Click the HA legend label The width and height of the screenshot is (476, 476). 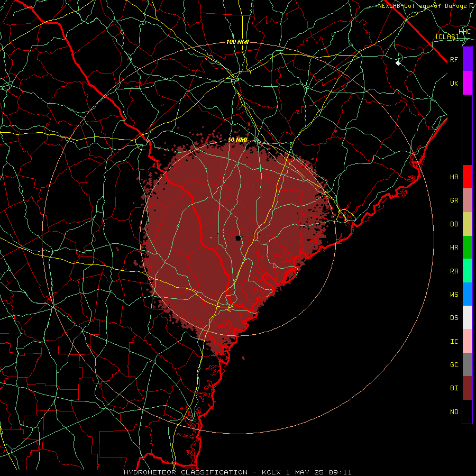454,177
